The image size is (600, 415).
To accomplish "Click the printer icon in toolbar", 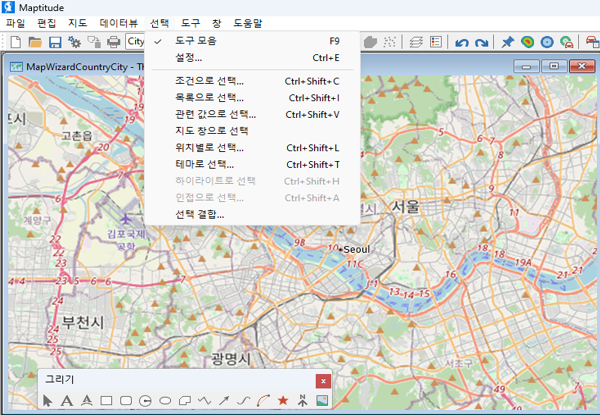I will tap(114, 42).
